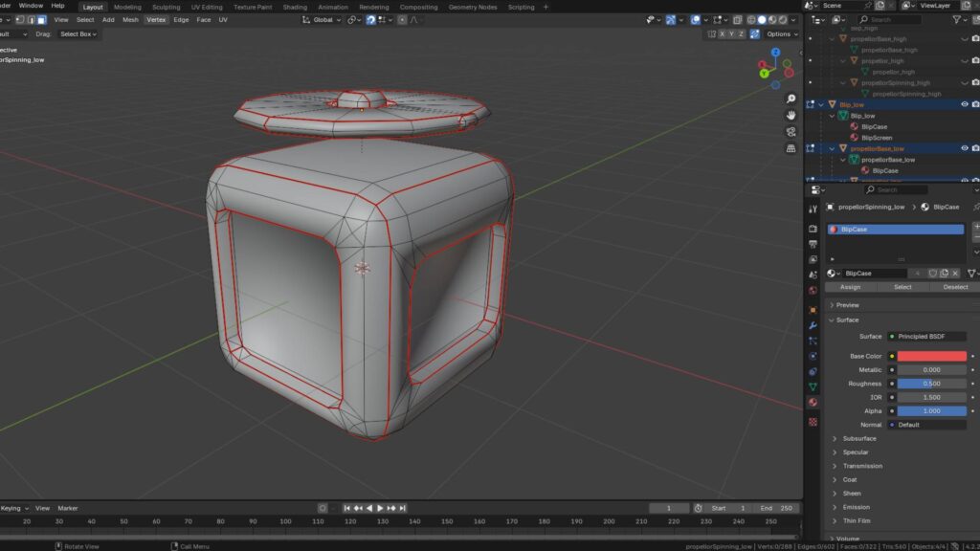The width and height of the screenshot is (980, 551).
Task: Collapse the Blip_low collection in outliner
Action: (823, 103)
